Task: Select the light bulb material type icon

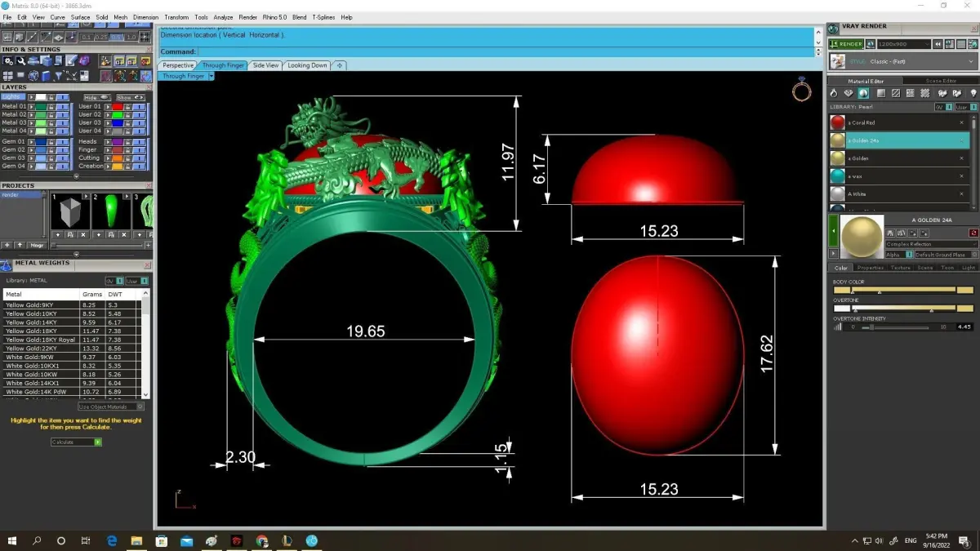Action: [973, 93]
